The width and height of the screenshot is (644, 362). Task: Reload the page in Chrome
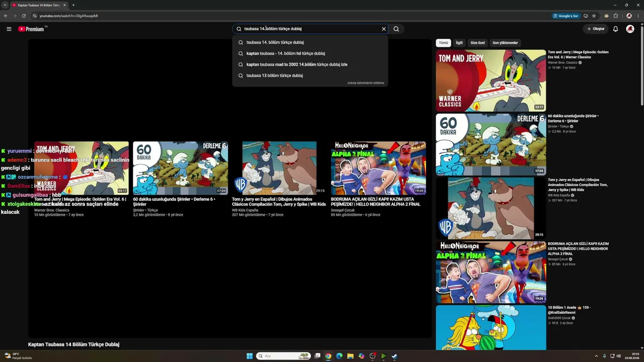pyautogui.click(x=24, y=16)
